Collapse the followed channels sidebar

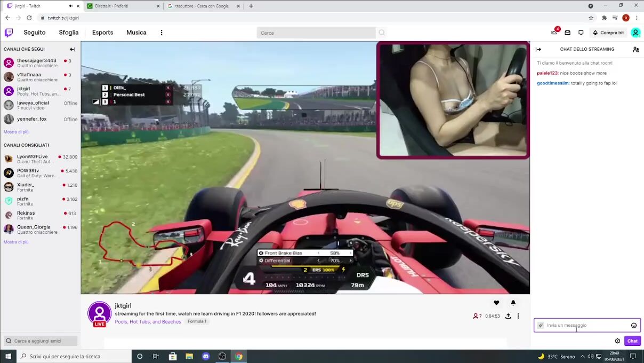click(x=73, y=49)
